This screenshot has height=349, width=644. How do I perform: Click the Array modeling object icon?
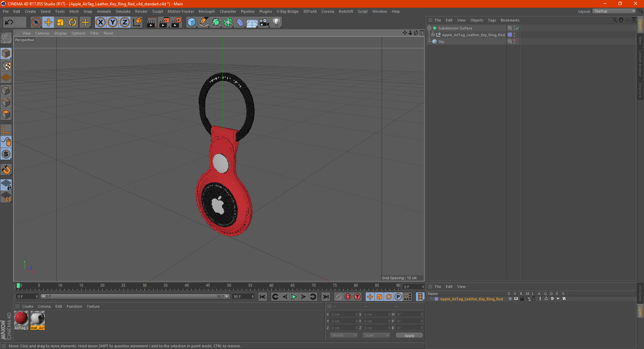tap(228, 22)
